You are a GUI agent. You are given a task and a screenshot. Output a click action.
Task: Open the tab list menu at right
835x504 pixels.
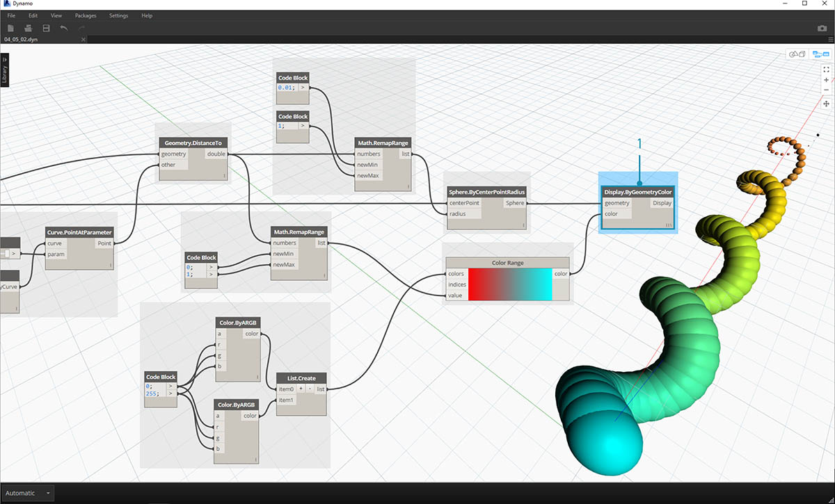pyautogui.click(x=829, y=40)
